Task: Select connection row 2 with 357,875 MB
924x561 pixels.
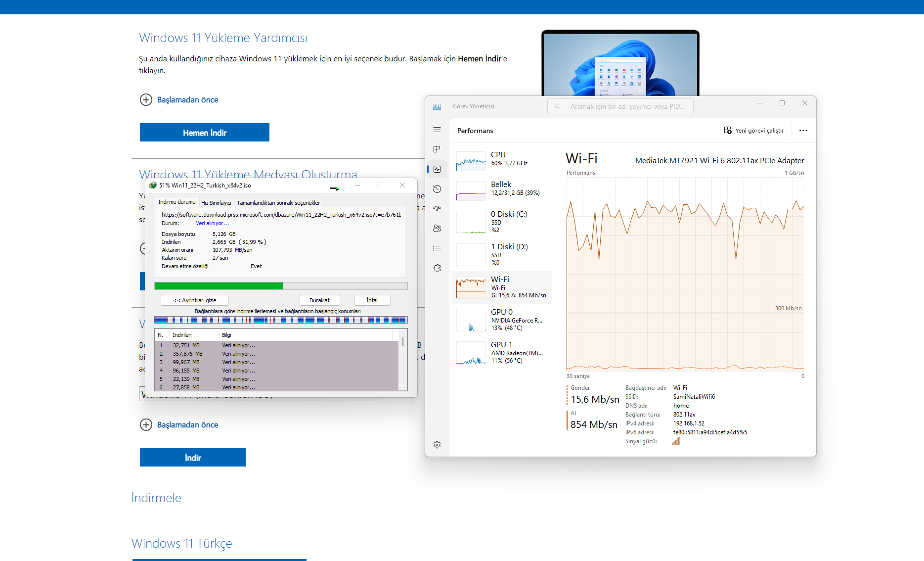Action: coord(277,354)
